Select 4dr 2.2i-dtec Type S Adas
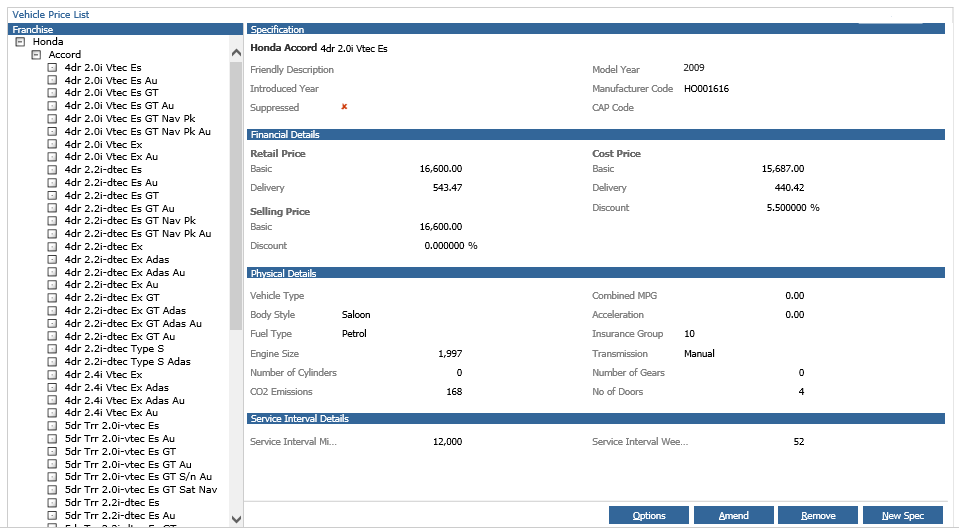The height and width of the screenshot is (528, 959). pos(128,362)
